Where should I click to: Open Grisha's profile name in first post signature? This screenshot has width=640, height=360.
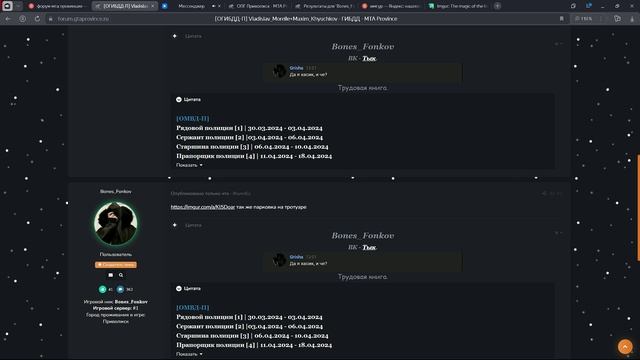pos(296,68)
